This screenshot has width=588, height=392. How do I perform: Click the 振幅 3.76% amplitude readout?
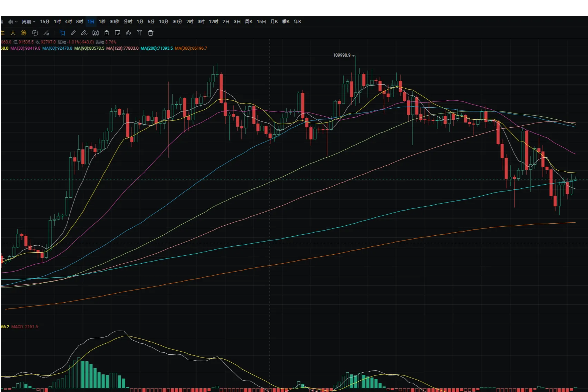(x=106, y=42)
